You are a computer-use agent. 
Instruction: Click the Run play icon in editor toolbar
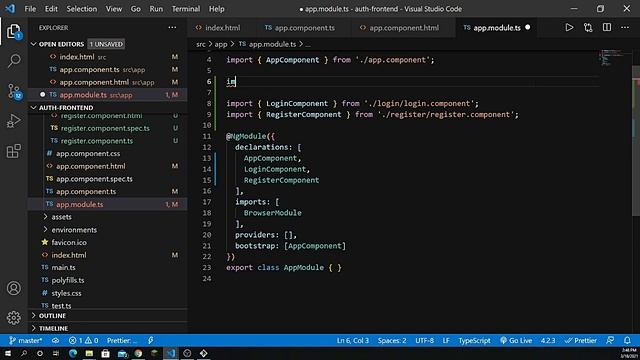click(x=569, y=27)
